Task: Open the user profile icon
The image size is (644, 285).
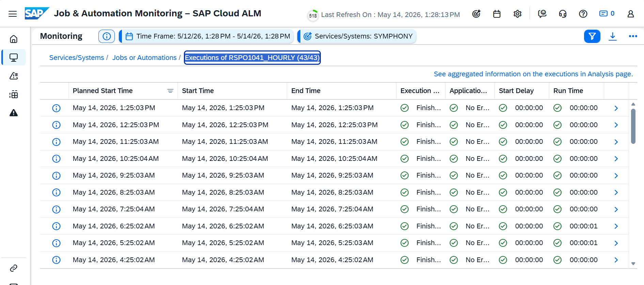Action: point(631,14)
